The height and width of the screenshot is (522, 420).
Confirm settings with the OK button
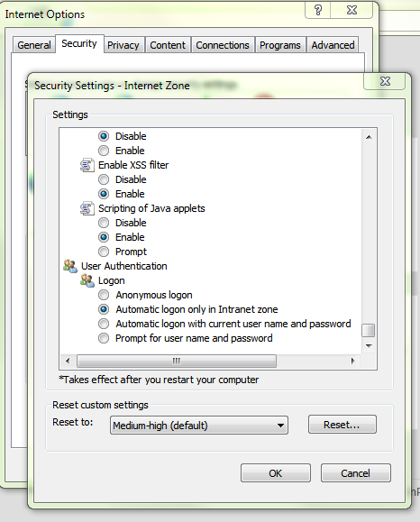point(276,473)
